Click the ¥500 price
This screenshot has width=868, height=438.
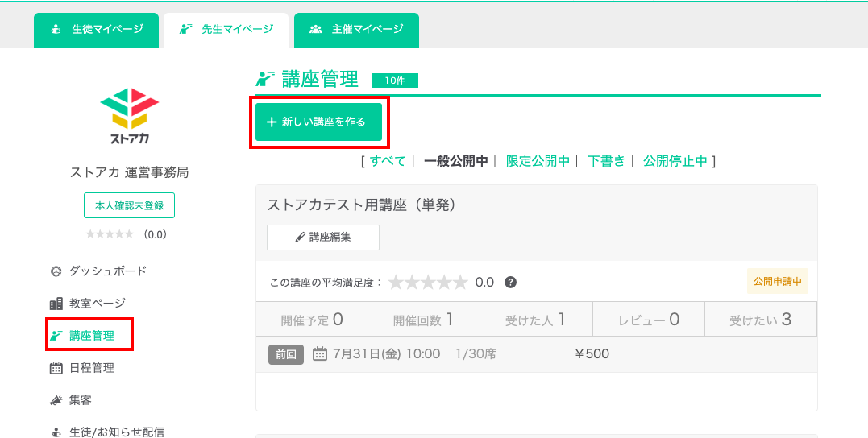point(592,354)
